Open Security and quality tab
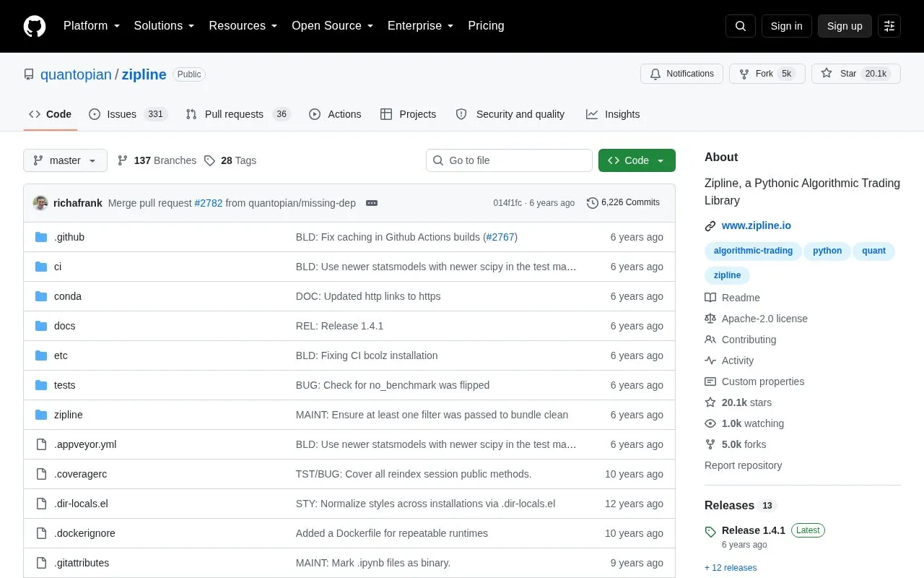 point(510,114)
